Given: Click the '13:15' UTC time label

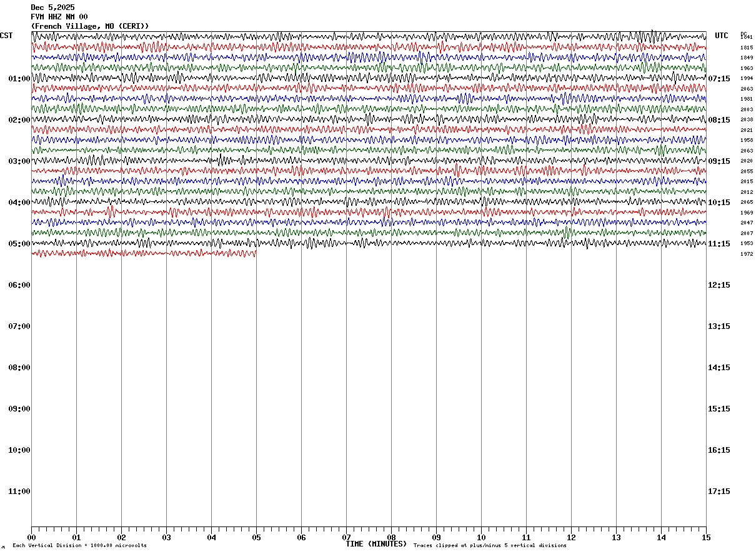Looking at the screenshot, I should (x=719, y=326).
